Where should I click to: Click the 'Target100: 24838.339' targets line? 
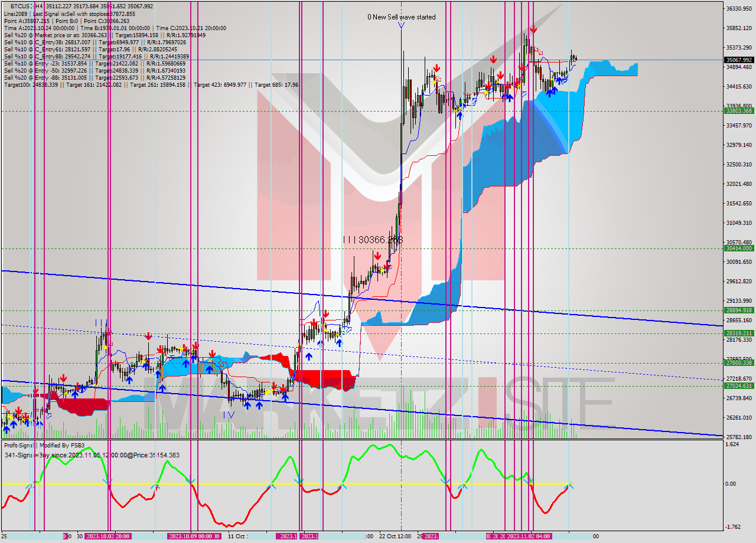[x=151, y=85]
